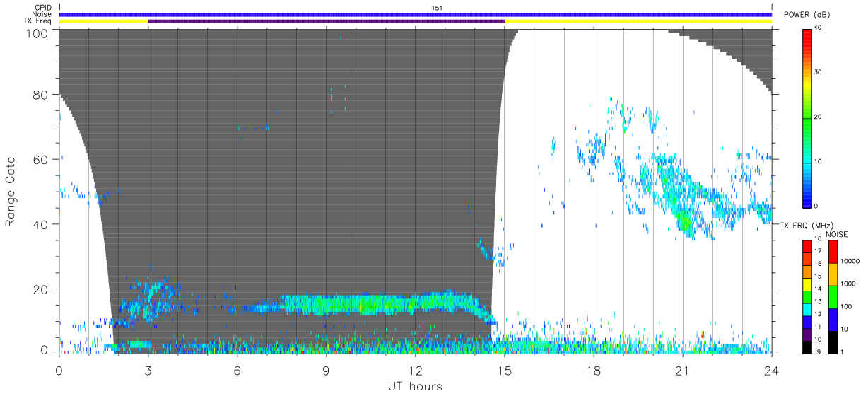868x401 pixels.
Task: Click the 18 label on TX FRQ scale
Action: tap(818, 240)
